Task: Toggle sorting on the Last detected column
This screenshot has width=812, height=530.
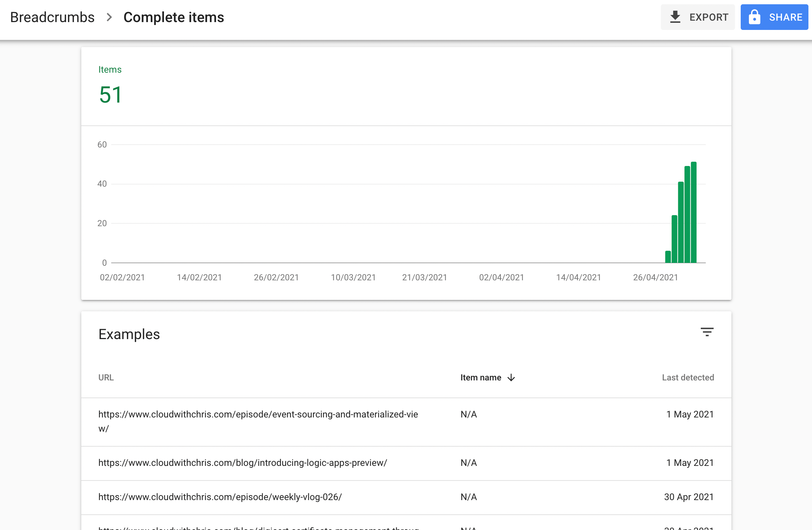Action: (x=688, y=378)
